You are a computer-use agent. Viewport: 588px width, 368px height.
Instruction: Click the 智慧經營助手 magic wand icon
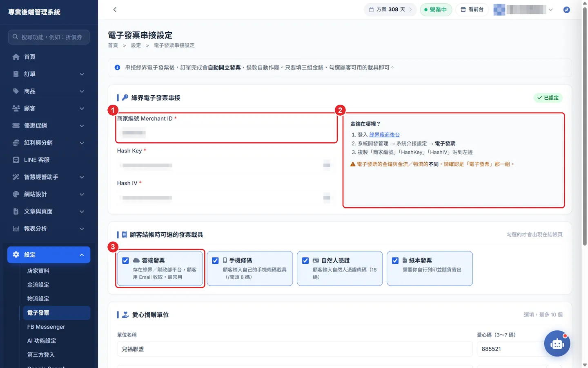coord(16,177)
